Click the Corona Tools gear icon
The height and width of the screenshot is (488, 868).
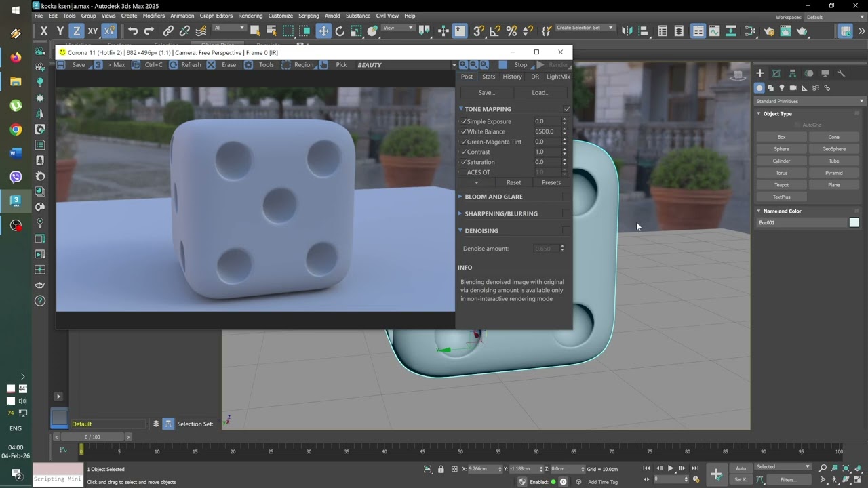point(248,64)
